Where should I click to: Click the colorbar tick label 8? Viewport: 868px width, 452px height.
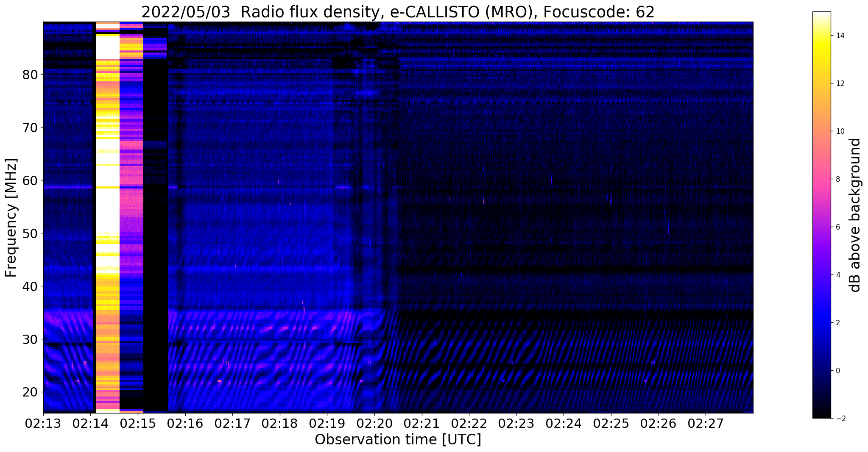[x=837, y=179]
